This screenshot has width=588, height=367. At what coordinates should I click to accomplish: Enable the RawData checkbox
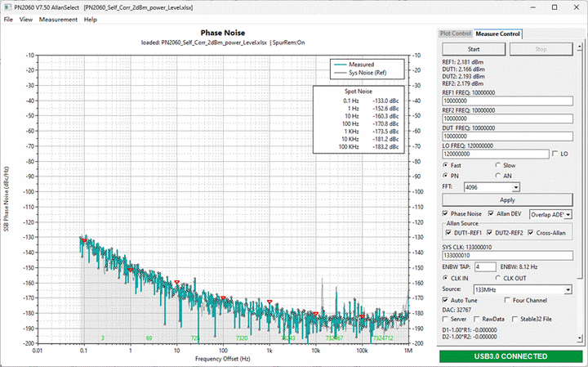(477, 319)
